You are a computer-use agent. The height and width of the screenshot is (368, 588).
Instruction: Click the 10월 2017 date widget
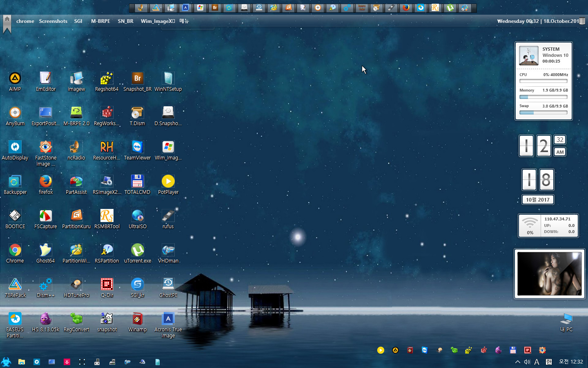point(538,200)
